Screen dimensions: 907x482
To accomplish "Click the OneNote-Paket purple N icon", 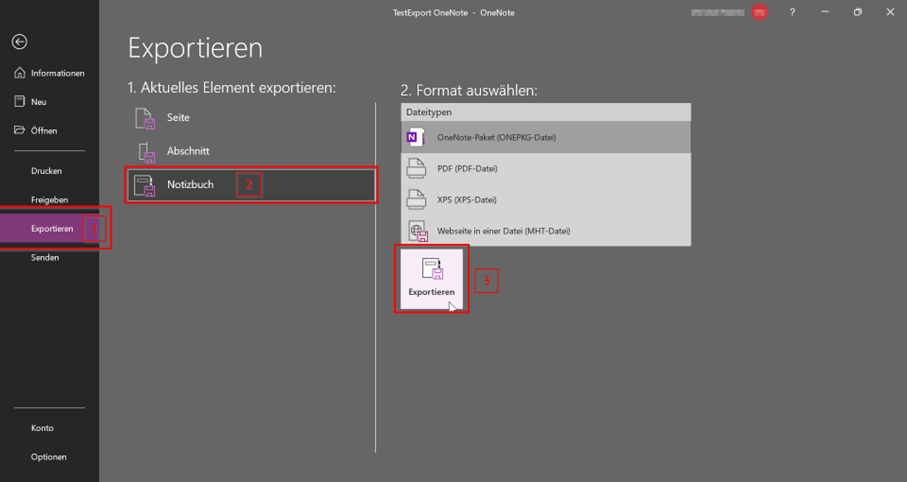I will coord(416,137).
